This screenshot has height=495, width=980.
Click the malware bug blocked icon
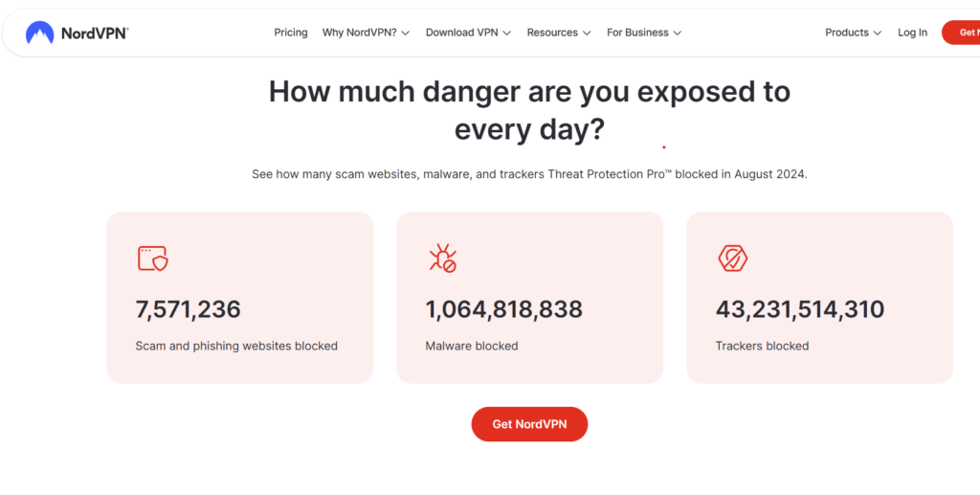[x=442, y=259]
